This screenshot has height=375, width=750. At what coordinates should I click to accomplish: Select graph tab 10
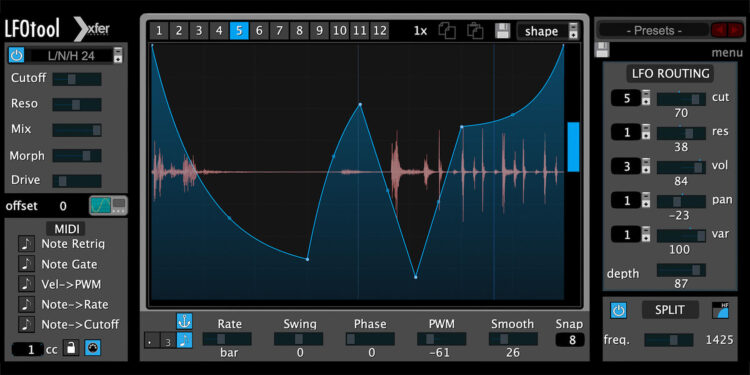[340, 31]
